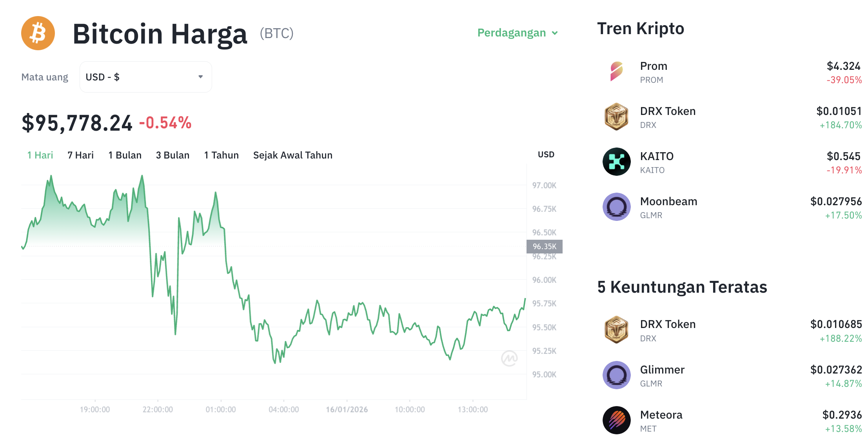The image size is (868, 441).
Task: Open the USD - $ currency dropdown
Action: pos(145,77)
